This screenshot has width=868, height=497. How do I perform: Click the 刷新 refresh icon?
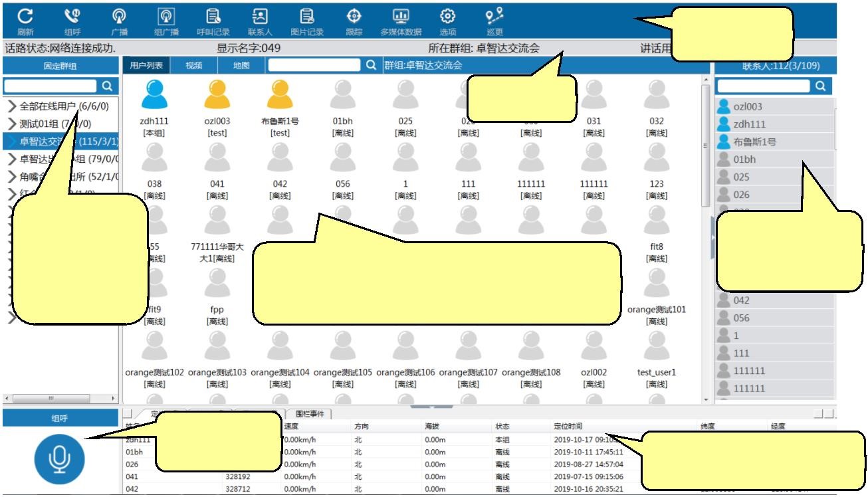[x=25, y=17]
